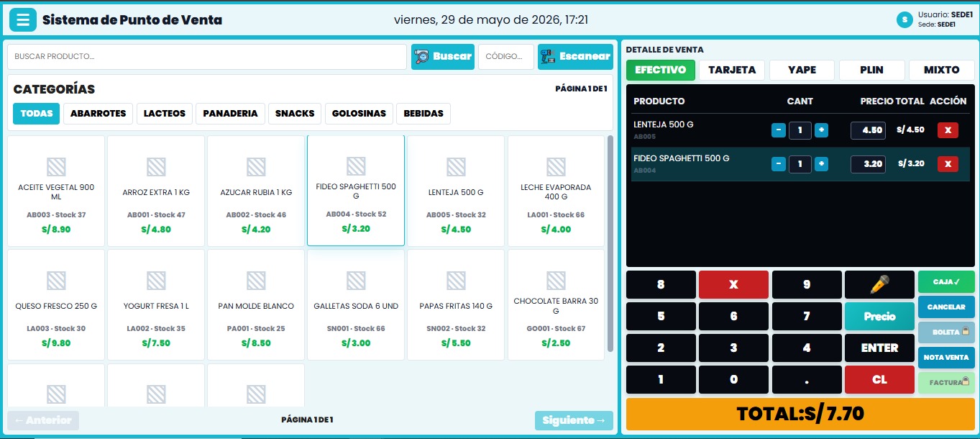Screen dimensions: 980x439
Task: Select MIXTO payment method
Action: click(x=942, y=70)
